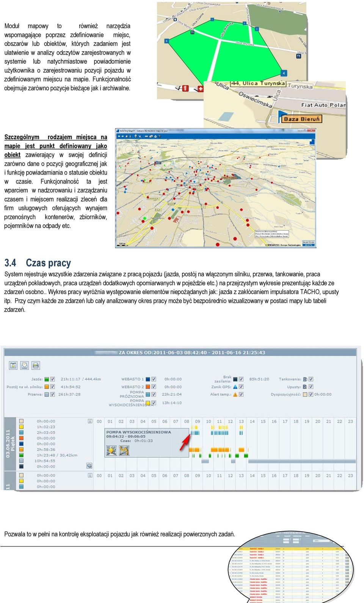Viewport: 364px width, 603px height.
Task: Click the export icon next to map icon
Action: tap(24, 365)
